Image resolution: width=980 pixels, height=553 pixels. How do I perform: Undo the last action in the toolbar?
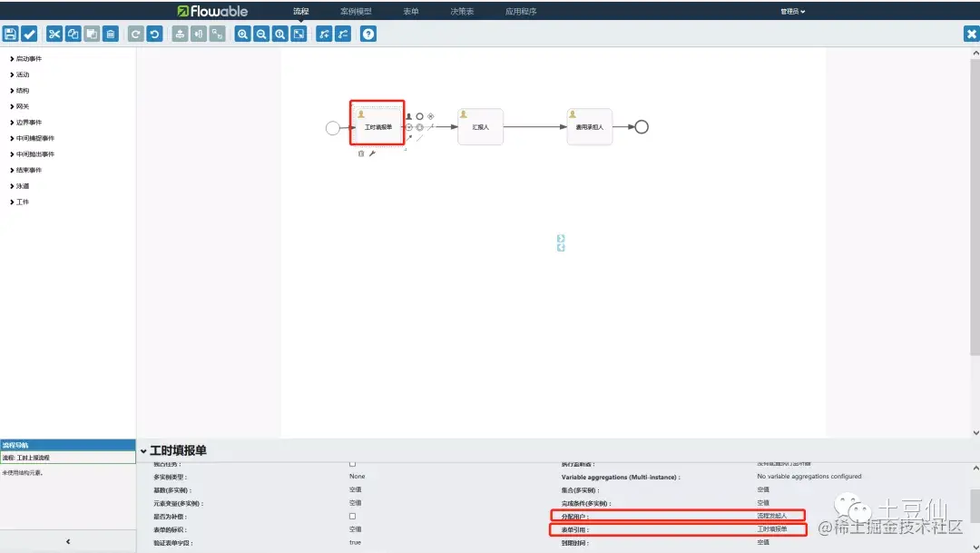click(154, 34)
